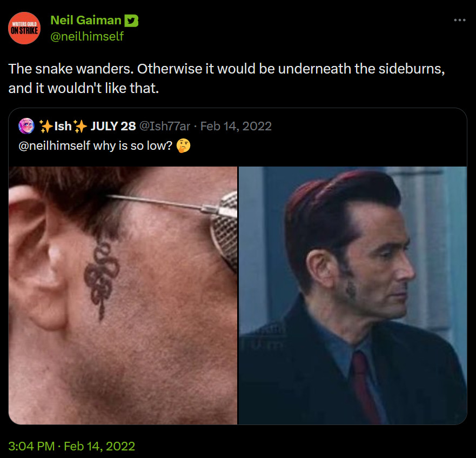Click the 3:04 PM · Feb 14, 2022 timestamp
476x458 pixels.
(72, 446)
